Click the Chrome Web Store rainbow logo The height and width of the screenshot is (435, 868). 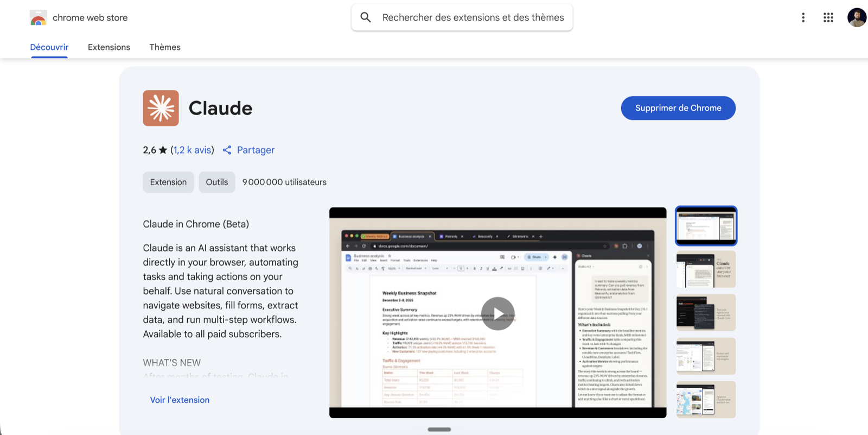point(38,18)
